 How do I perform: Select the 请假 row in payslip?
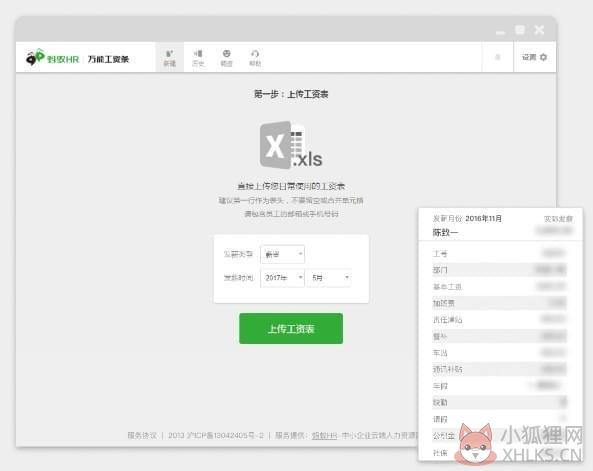tap(500, 419)
